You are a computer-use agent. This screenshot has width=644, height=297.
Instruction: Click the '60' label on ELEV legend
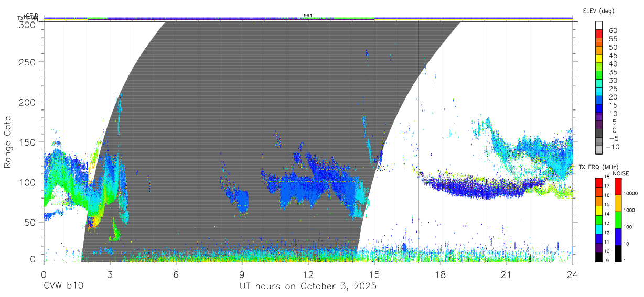pyautogui.click(x=613, y=31)
